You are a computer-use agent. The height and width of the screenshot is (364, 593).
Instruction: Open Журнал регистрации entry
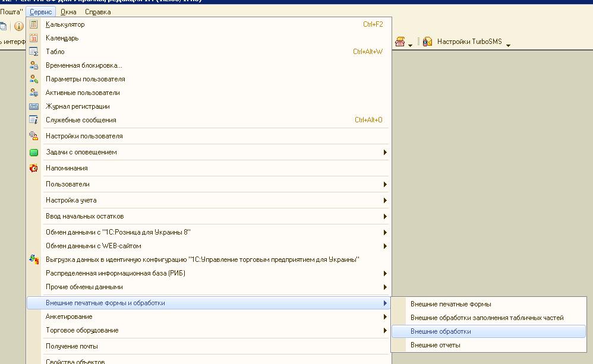coord(209,106)
